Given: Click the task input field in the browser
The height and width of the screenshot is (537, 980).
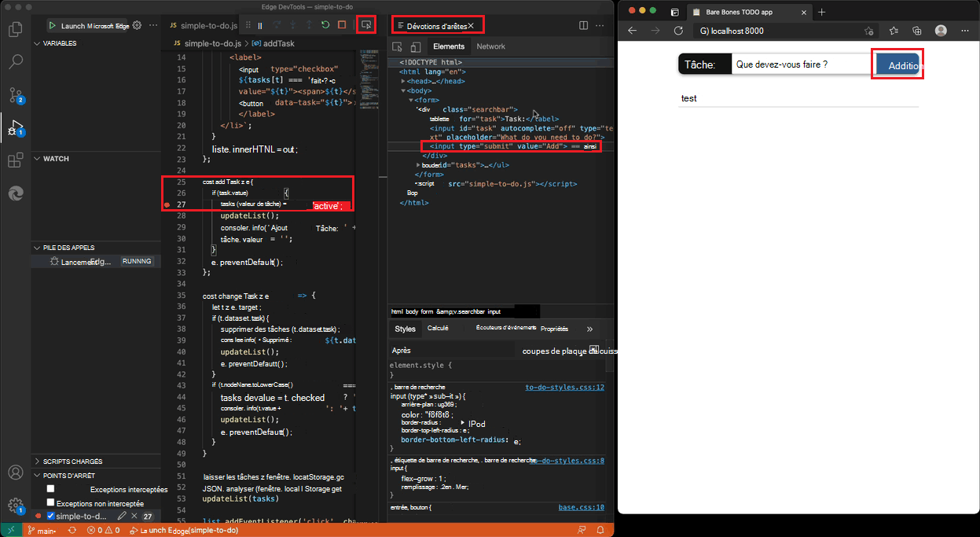Looking at the screenshot, I should click(x=802, y=64).
